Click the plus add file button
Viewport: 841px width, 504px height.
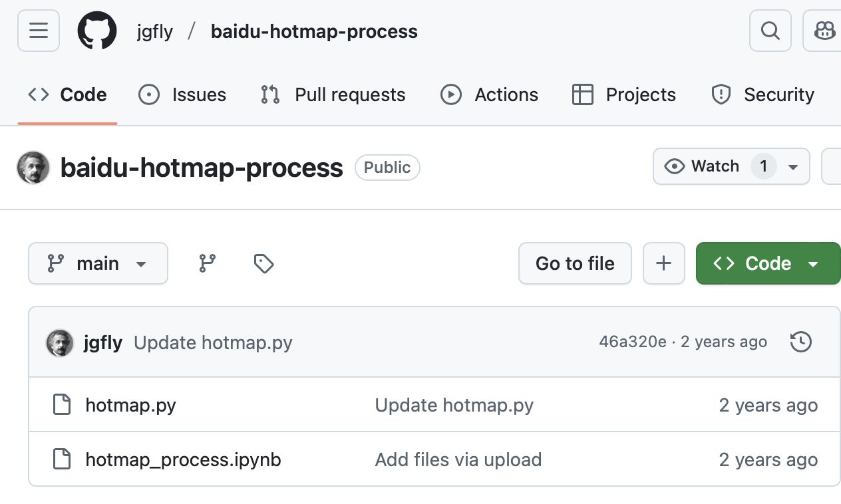pyautogui.click(x=663, y=264)
